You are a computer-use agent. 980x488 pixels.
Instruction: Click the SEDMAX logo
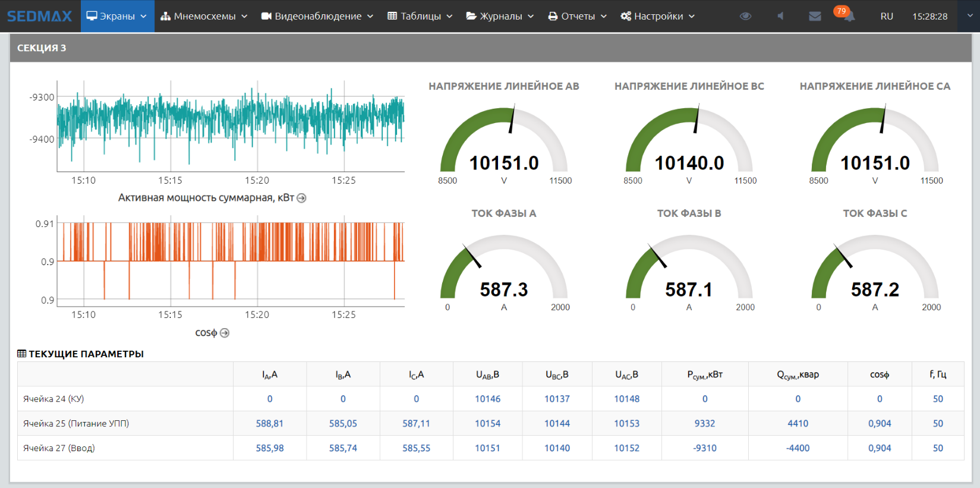tap(39, 16)
